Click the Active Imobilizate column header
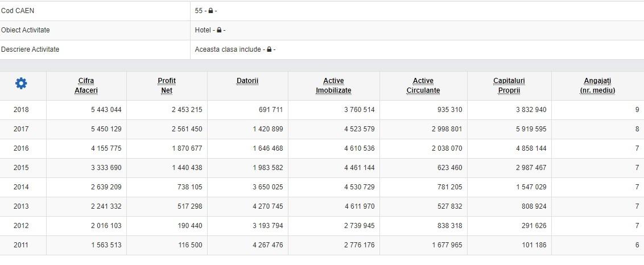This screenshot has height=265, width=644. pos(333,86)
